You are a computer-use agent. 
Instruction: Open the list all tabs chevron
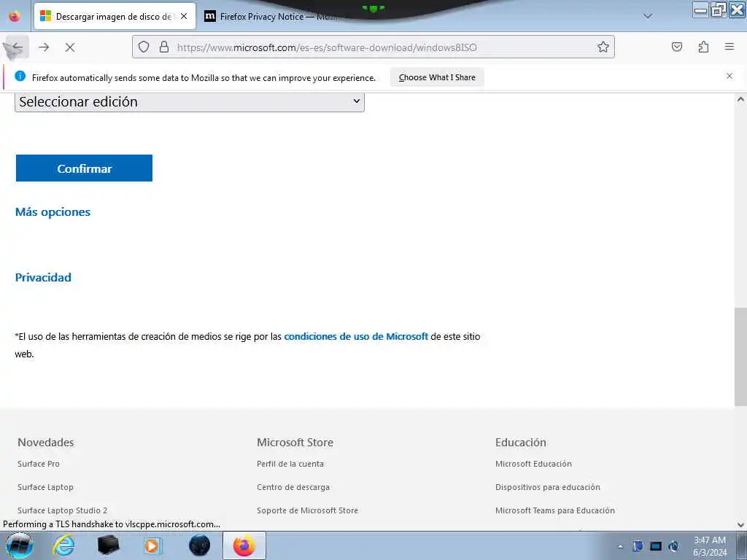coord(648,16)
